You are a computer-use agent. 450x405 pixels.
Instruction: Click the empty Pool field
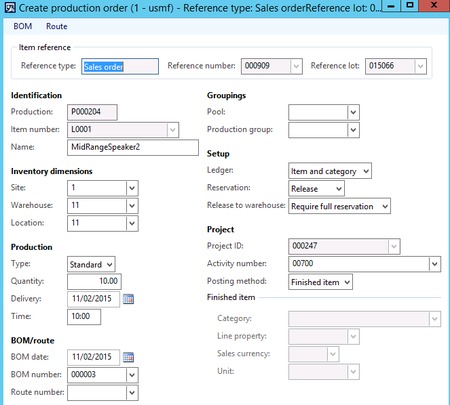318,112
